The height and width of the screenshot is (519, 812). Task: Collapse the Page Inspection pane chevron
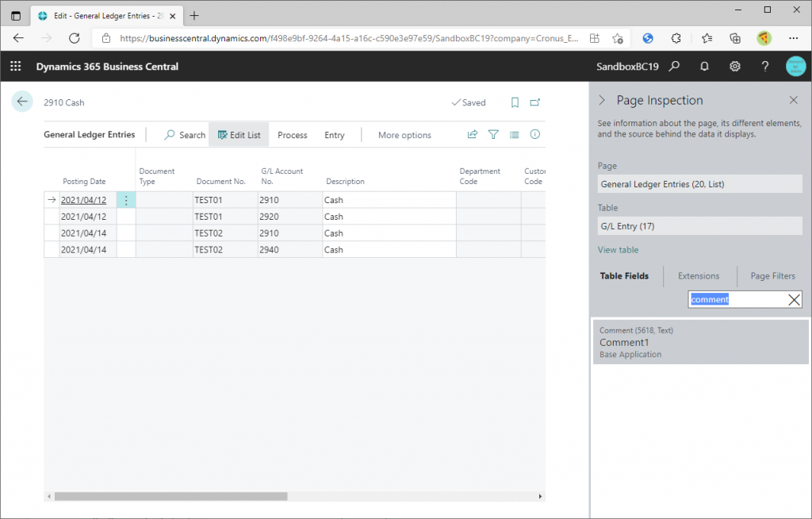tap(602, 100)
